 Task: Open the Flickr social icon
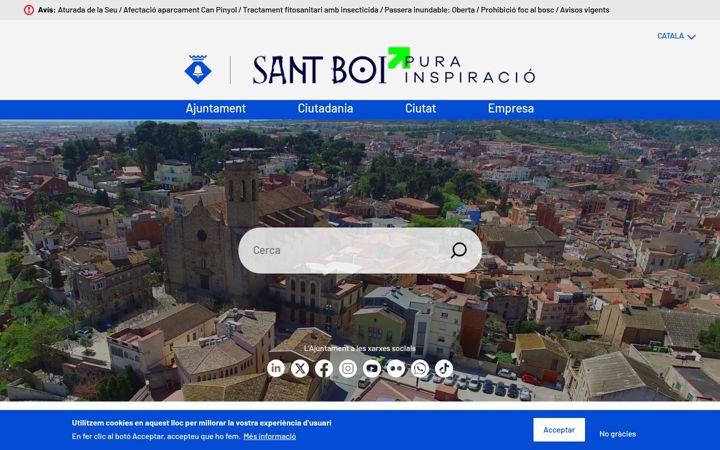tap(396, 368)
